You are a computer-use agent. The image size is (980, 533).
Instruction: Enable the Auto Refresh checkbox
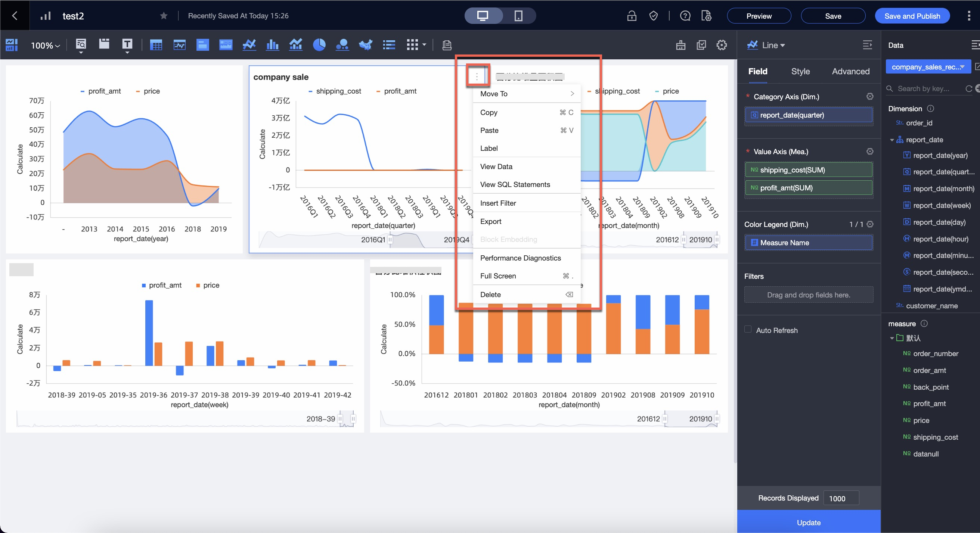pos(748,329)
